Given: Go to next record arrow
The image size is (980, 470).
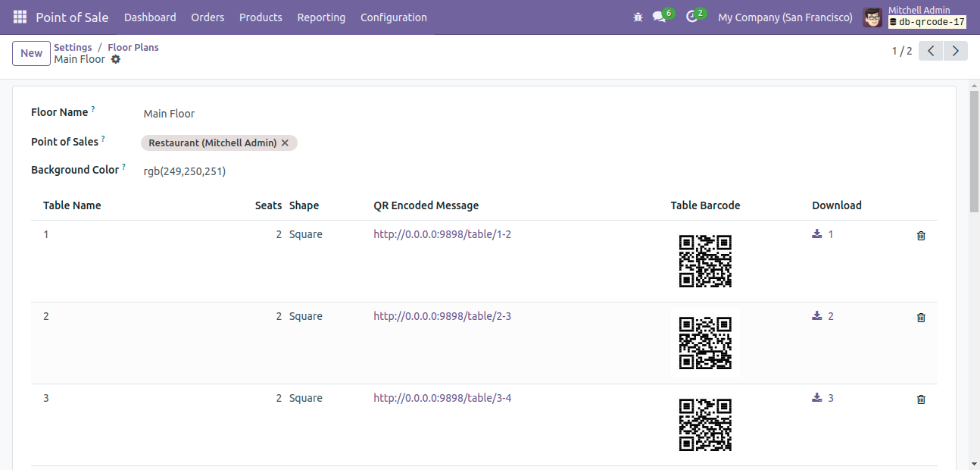Looking at the screenshot, I should tap(956, 51).
